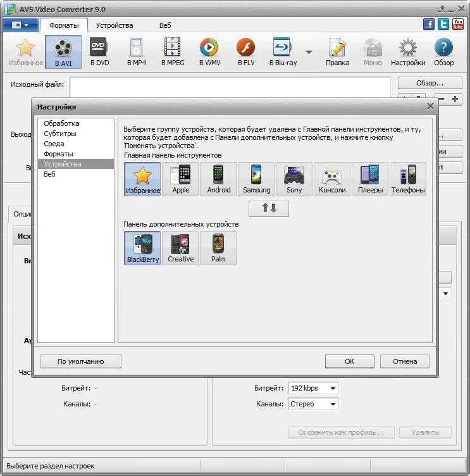
Task: Click the 'По умолчанию' button
Action: [x=81, y=361]
